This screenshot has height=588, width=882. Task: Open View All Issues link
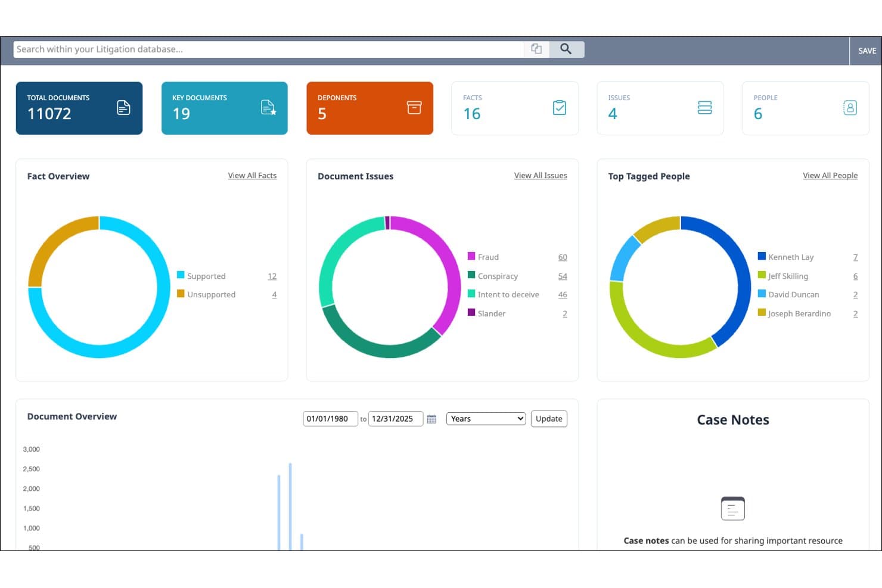pyautogui.click(x=541, y=176)
